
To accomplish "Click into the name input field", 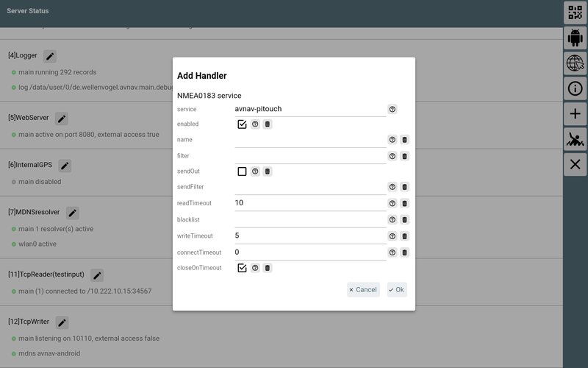I will [309, 140].
